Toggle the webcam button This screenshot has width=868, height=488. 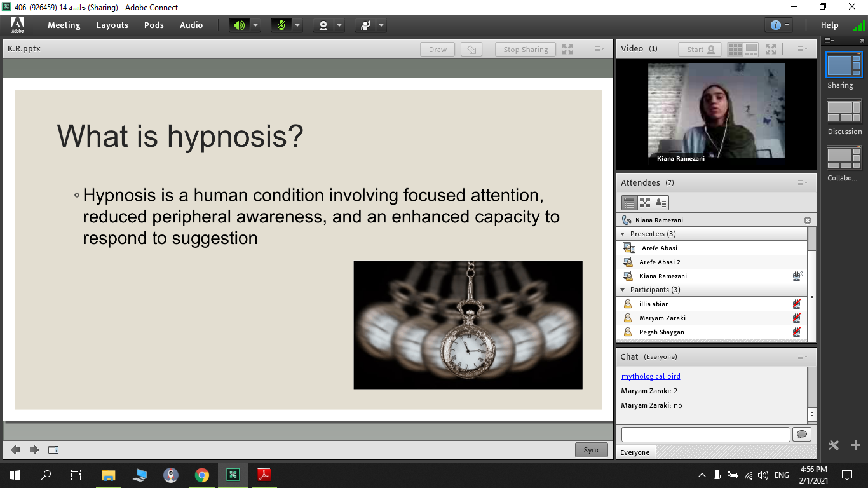coord(323,25)
